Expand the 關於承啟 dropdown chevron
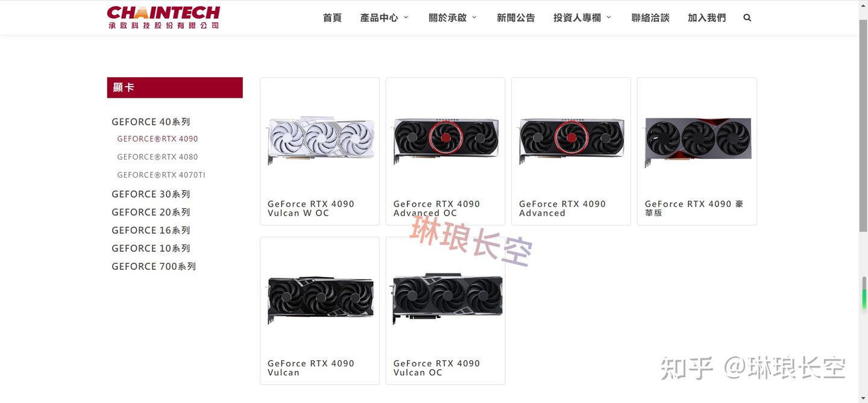This screenshot has width=868, height=403. pyautogui.click(x=474, y=17)
